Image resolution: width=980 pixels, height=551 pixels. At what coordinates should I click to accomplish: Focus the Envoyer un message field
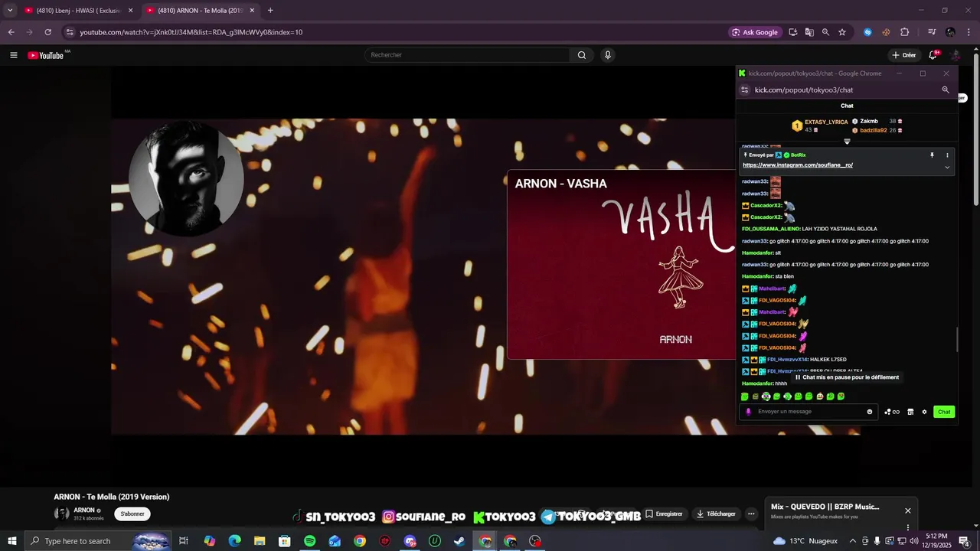pyautogui.click(x=809, y=412)
